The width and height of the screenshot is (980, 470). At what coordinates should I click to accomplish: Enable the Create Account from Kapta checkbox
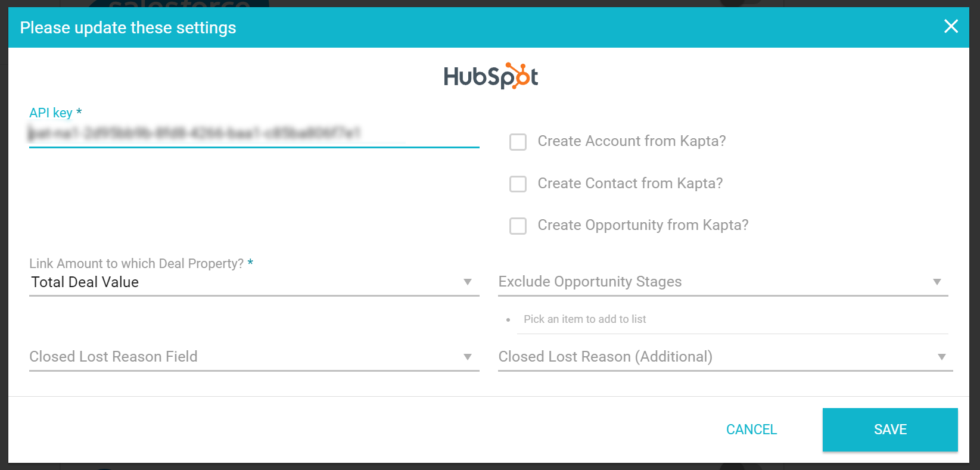point(518,142)
